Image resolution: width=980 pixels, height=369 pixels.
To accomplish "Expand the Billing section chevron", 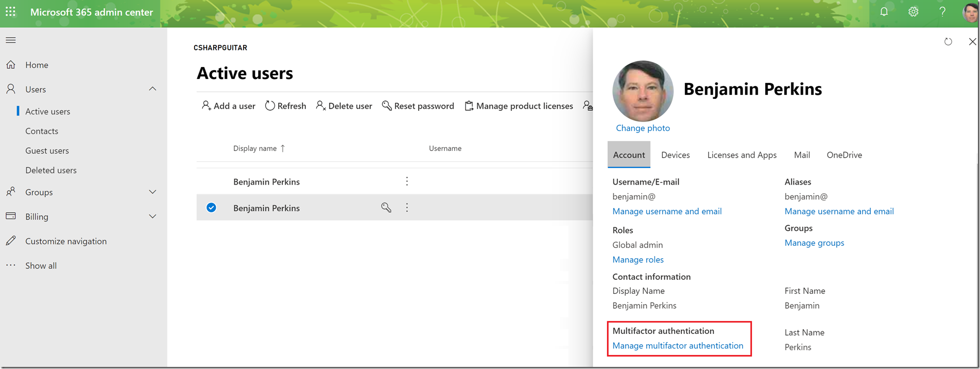I will tap(152, 216).
